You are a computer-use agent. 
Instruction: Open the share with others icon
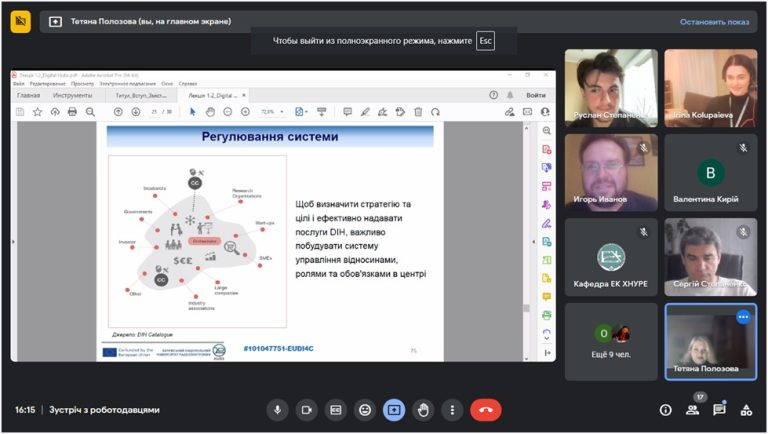tap(545, 112)
